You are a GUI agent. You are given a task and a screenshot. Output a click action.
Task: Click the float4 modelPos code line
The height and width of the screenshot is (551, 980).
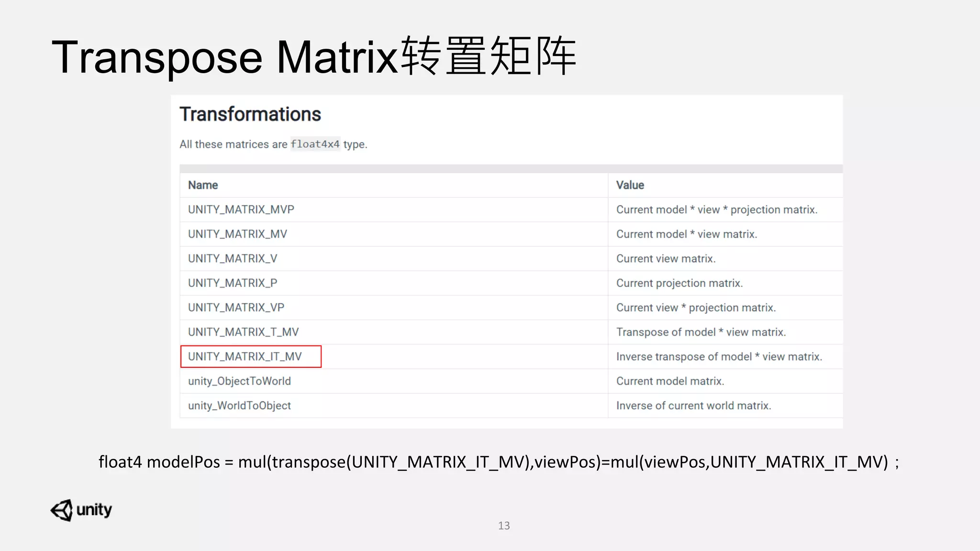tap(498, 462)
